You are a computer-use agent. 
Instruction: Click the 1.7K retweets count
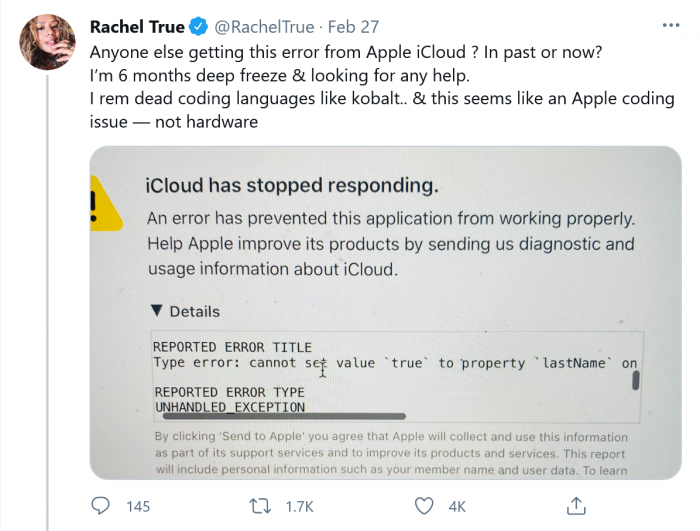(x=299, y=506)
